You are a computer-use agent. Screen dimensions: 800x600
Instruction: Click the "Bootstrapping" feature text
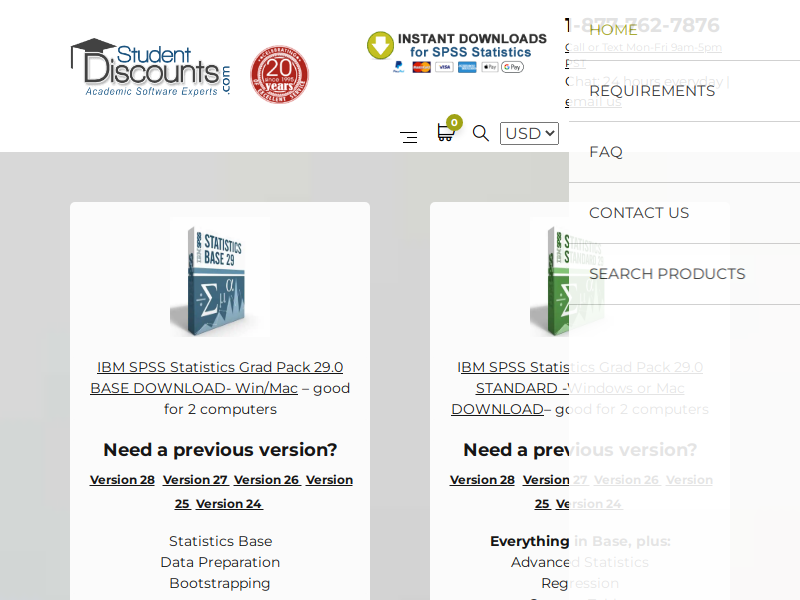tap(220, 583)
